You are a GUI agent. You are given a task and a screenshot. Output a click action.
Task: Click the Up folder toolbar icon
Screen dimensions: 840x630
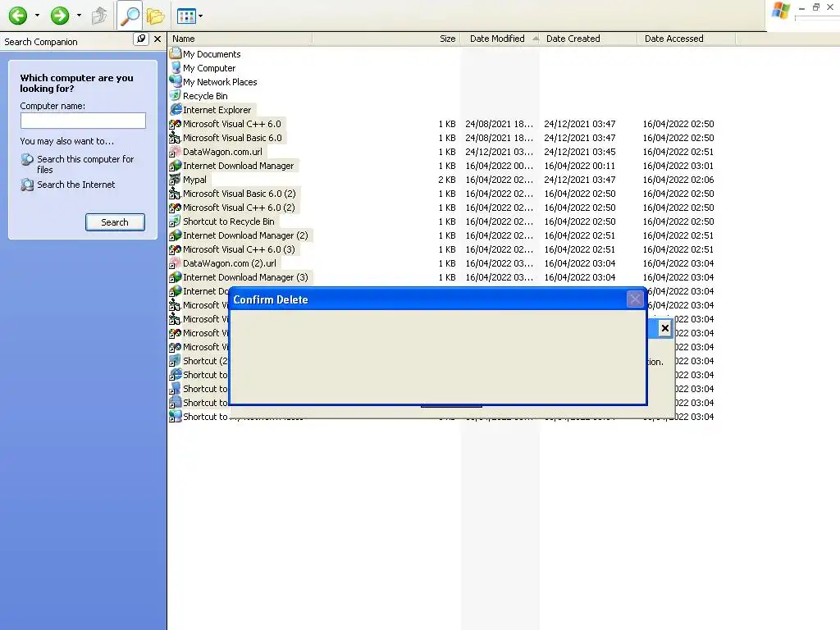pyautogui.click(x=99, y=16)
